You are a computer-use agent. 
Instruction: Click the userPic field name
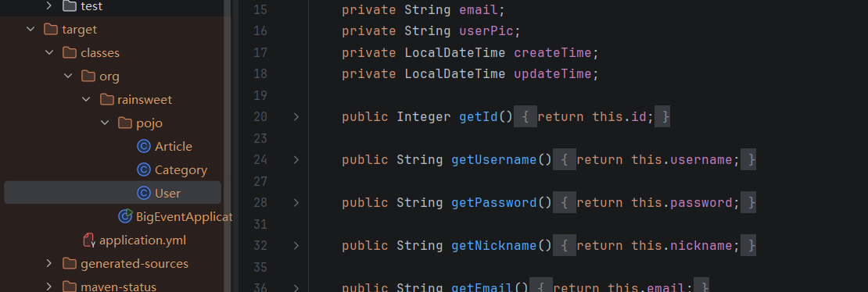486,31
